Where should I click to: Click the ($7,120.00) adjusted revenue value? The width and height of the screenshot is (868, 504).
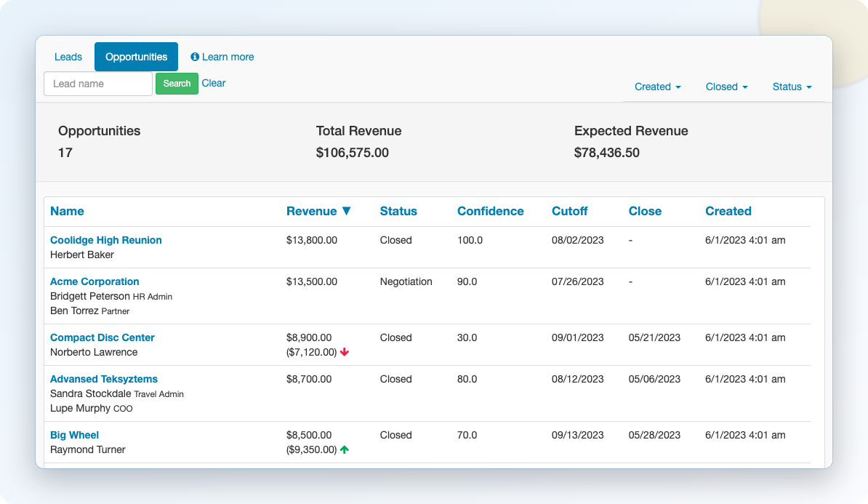tap(312, 352)
